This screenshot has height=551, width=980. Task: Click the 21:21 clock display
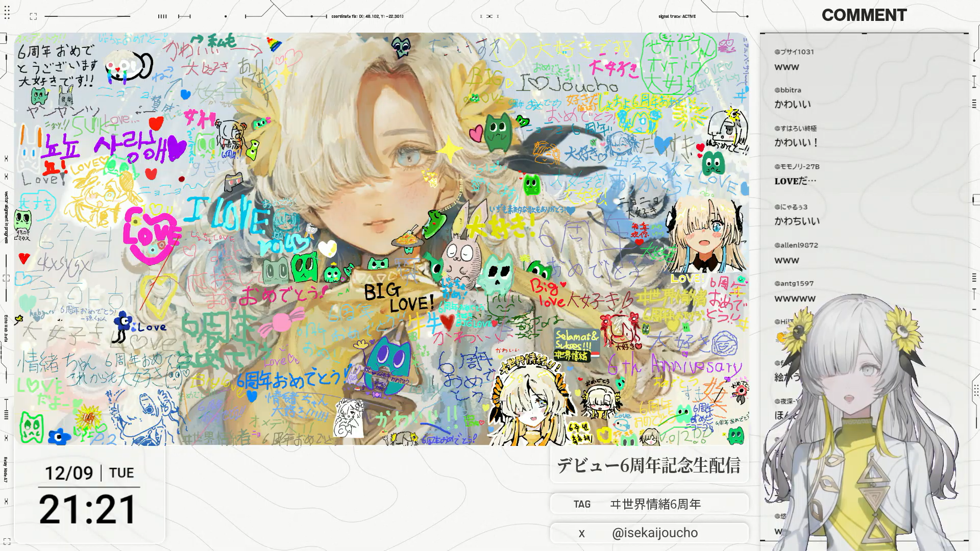point(88,510)
